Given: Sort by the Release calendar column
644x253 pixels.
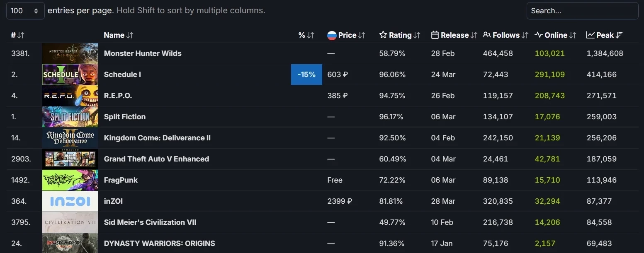Looking at the screenshot, I should coord(454,35).
